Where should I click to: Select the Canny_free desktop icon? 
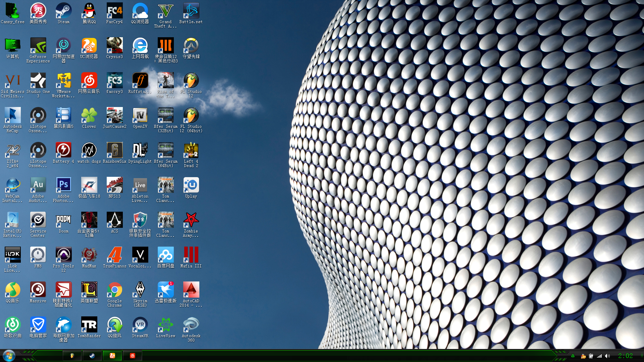click(x=12, y=13)
